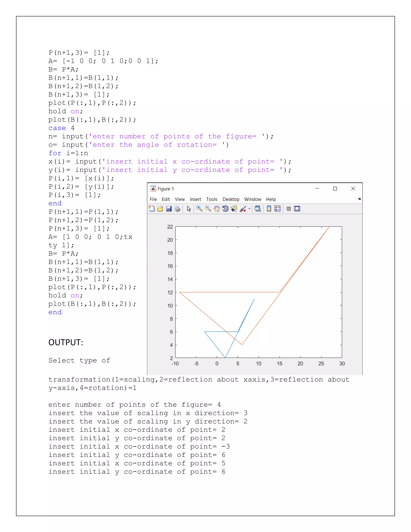Open the Tools menu in Figure 1

(x=212, y=199)
